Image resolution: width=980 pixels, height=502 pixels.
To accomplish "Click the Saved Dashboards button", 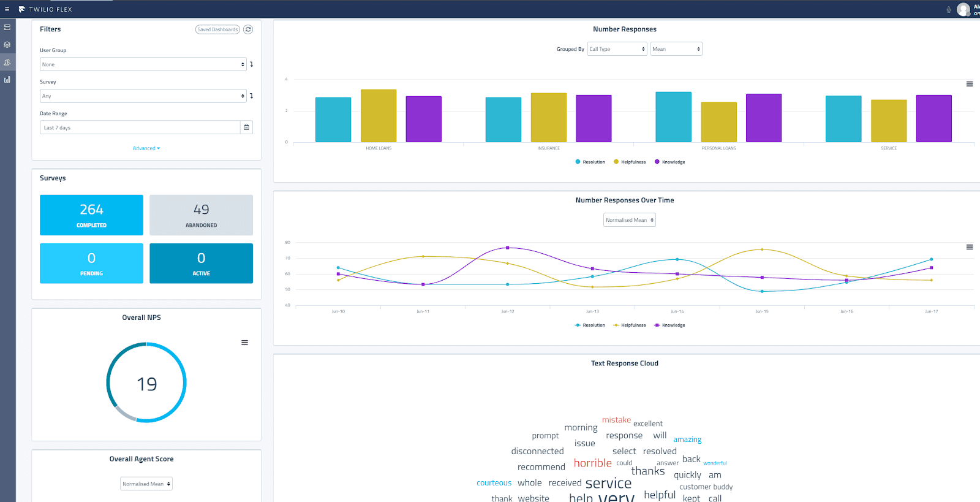I will click(217, 29).
